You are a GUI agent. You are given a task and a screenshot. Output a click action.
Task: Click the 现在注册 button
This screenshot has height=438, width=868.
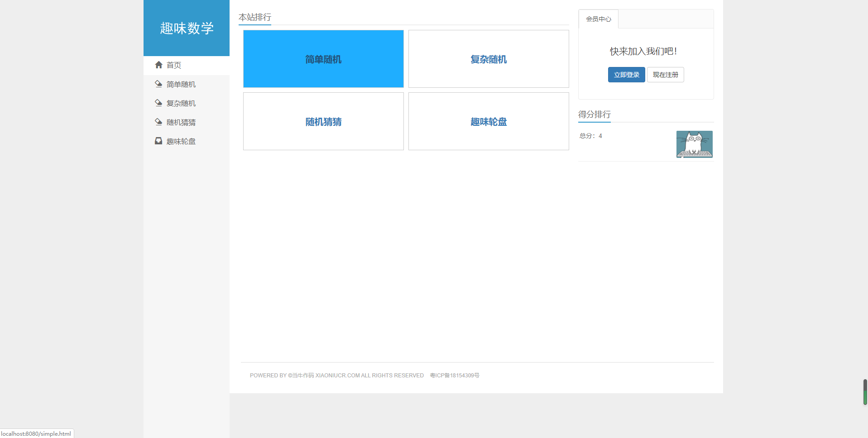click(x=666, y=75)
